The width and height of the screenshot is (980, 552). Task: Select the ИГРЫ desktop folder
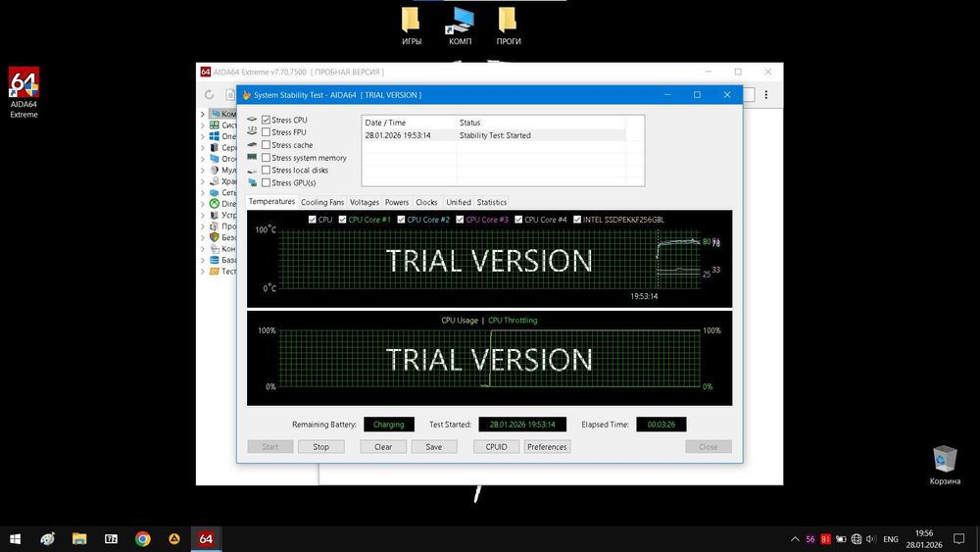[x=412, y=26]
